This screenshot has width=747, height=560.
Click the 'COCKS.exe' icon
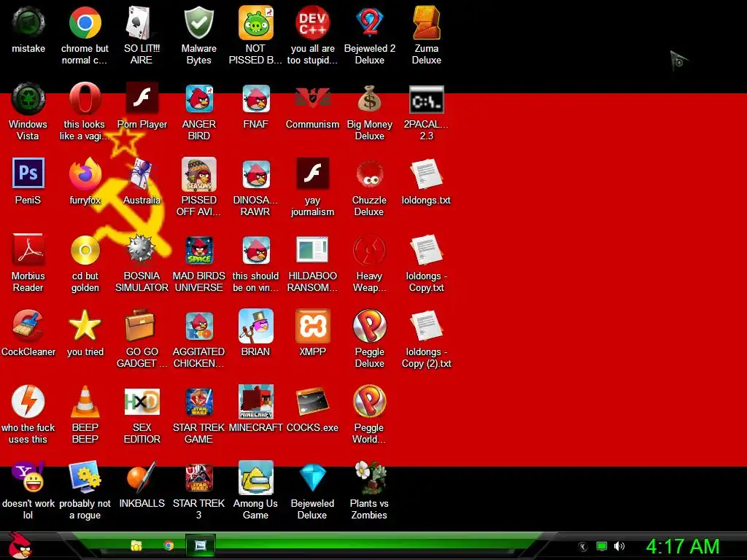tap(312, 402)
